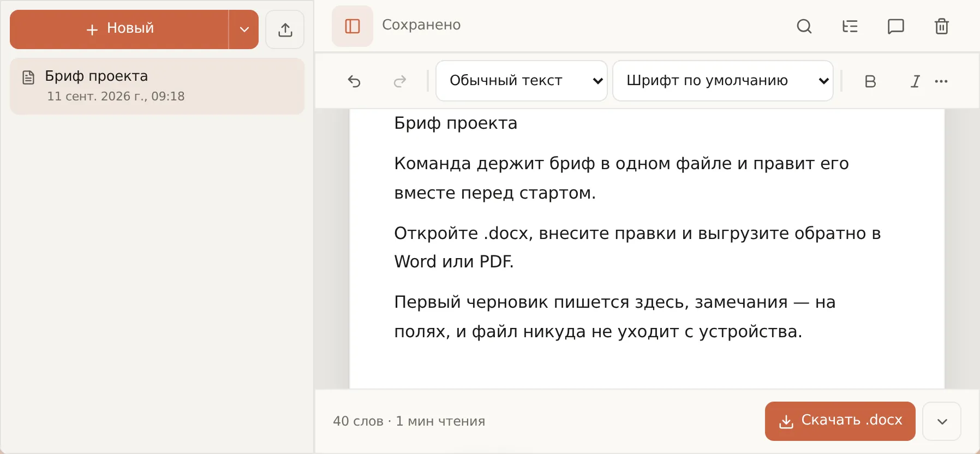Click the undo arrow
980x454 pixels.
355,81
